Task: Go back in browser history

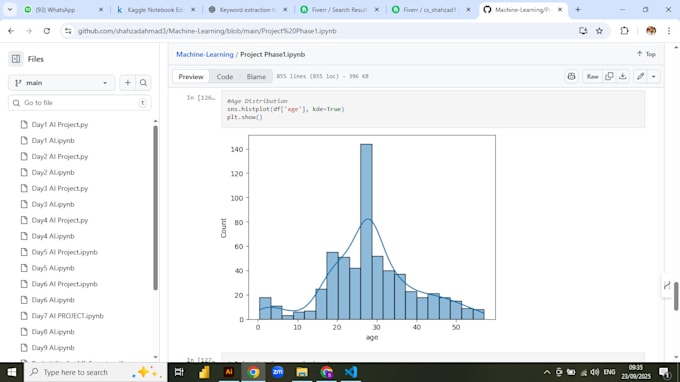Action: (x=11, y=31)
